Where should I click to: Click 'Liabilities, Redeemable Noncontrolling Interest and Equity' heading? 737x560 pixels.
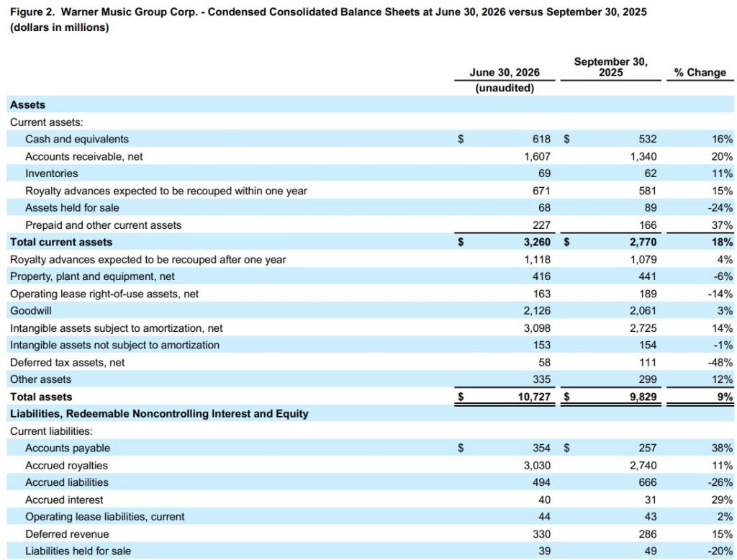159,414
